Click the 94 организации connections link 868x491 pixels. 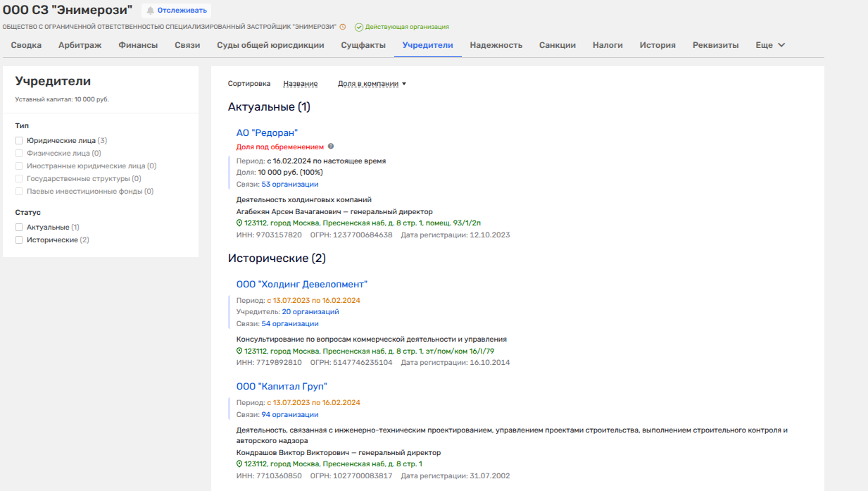(290, 415)
